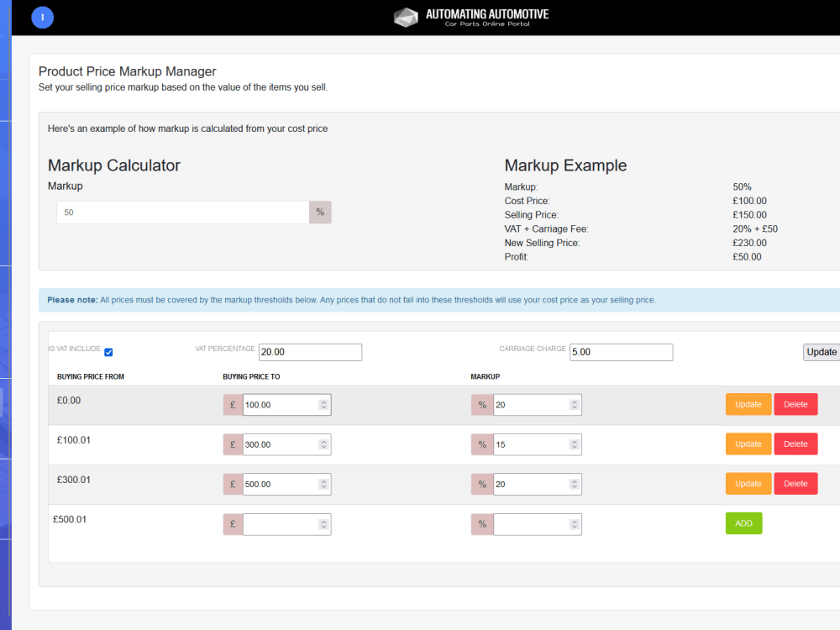Click the Markup Example heading
This screenshot has height=630, width=840.
565,165
